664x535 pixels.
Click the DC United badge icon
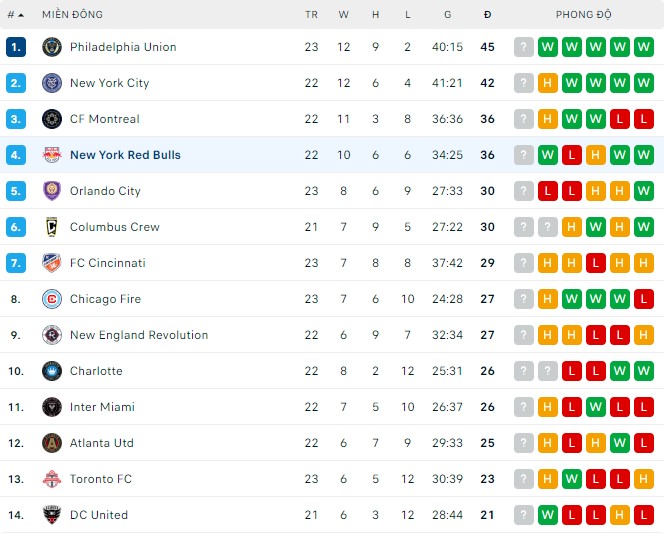point(52,515)
